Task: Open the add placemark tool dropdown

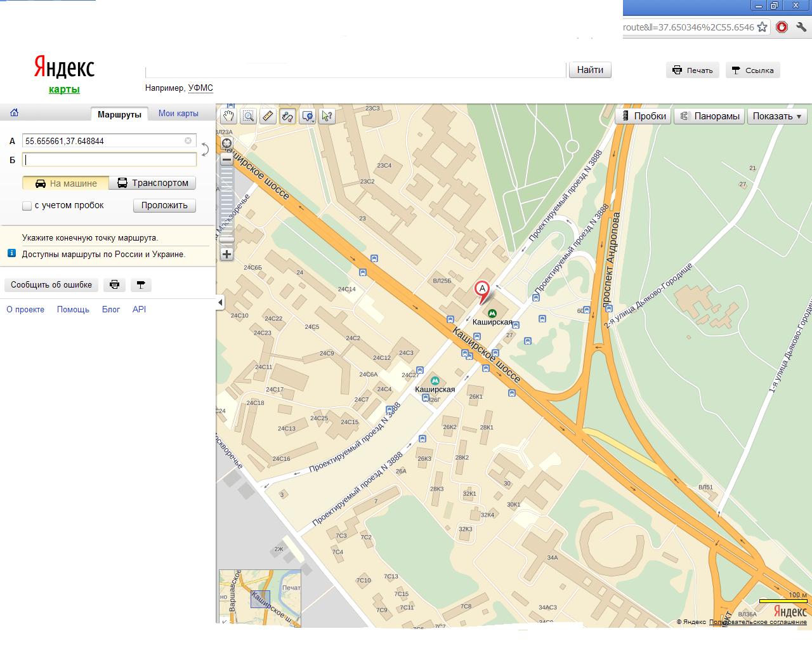Action: [x=308, y=116]
